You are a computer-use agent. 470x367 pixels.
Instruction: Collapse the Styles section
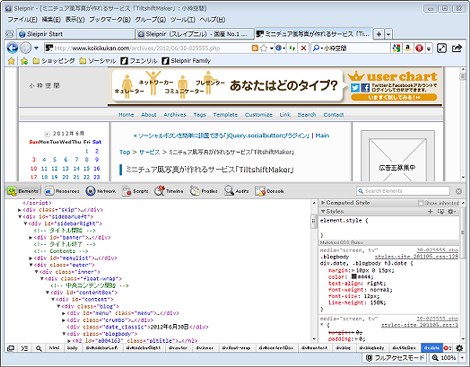click(x=323, y=211)
